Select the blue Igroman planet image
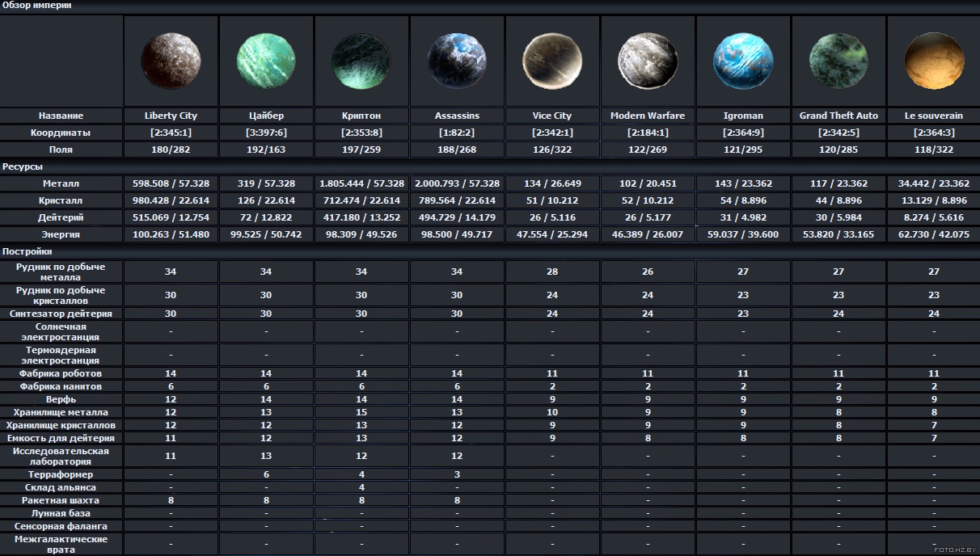 (x=743, y=61)
